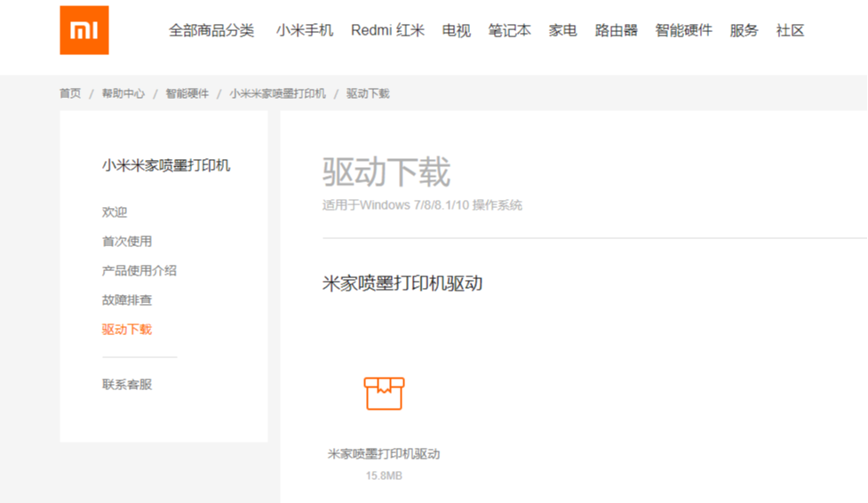Select 欢迎 in sidebar
The width and height of the screenshot is (868, 503).
tap(115, 212)
